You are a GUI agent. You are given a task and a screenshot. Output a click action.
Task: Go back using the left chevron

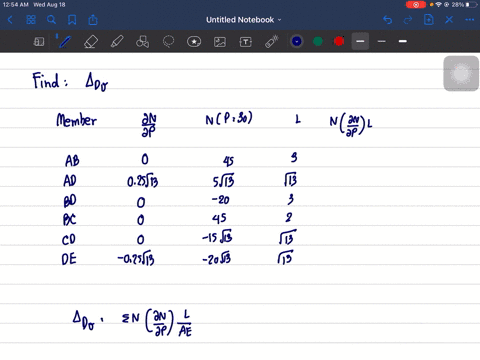pyautogui.click(x=10, y=20)
